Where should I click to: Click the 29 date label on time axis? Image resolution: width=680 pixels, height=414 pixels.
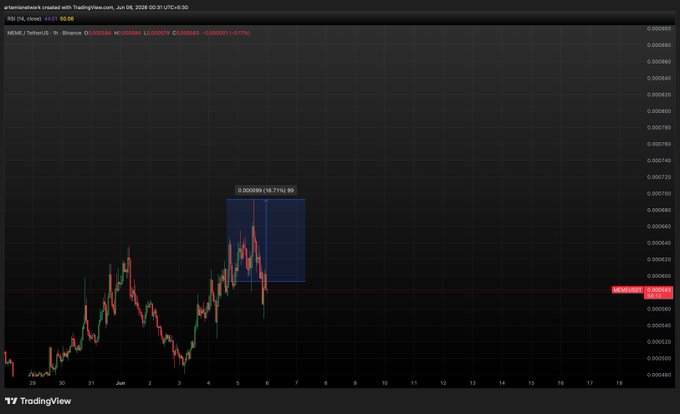[33, 383]
